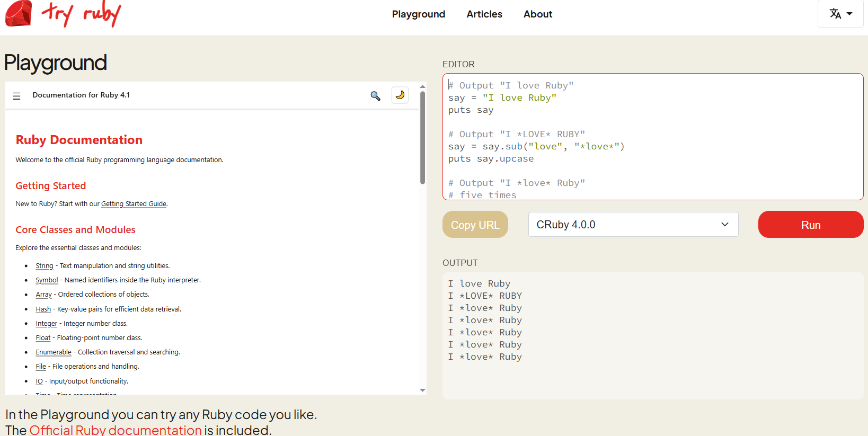Follow the Symbol documentation link
Image resolution: width=868 pixels, height=436 pixels.
pos(47,280)
